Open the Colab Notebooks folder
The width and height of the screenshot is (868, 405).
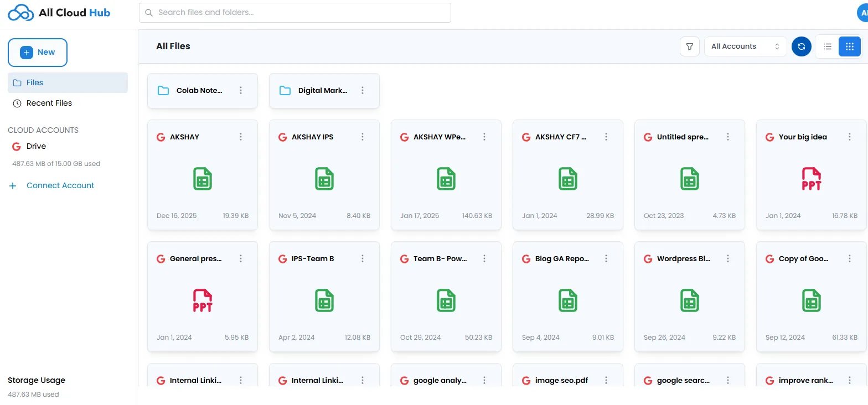[199, 91]
